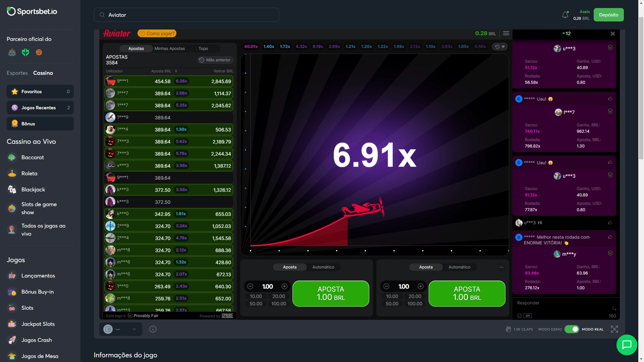Open currency selector dropdown below game
This screenshot has width=644, height=362.
[121, 329]
